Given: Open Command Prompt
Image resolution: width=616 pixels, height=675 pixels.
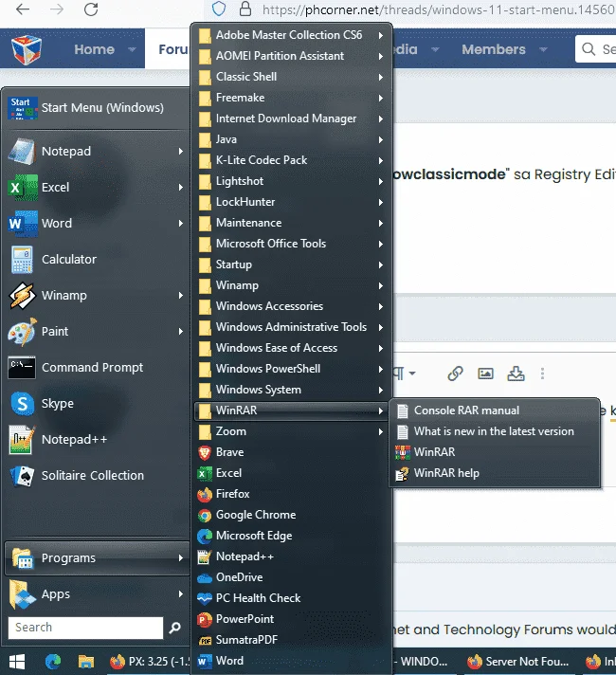Looking at the screenshot, I should pos(97,367).
